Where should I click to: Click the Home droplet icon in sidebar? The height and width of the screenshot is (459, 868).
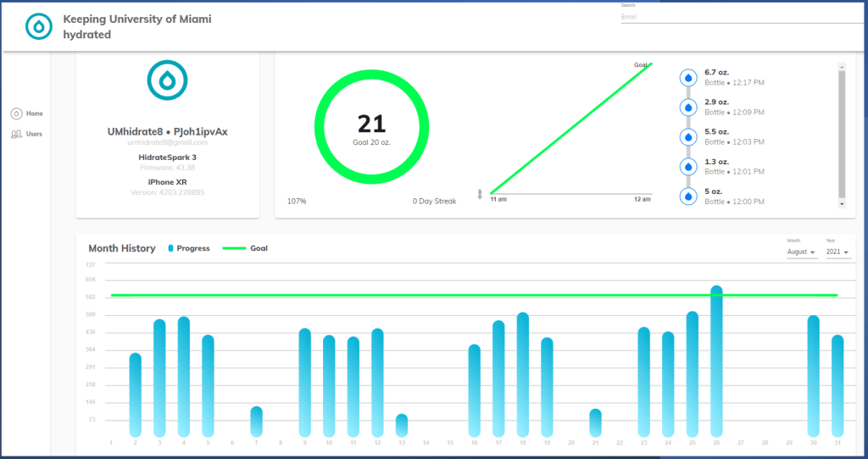click(x=16, y=113)
